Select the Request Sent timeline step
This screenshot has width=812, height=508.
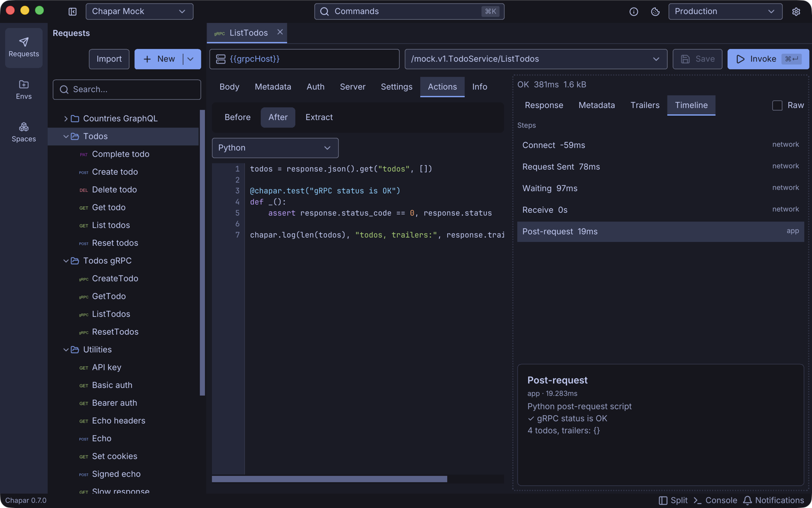[661, 167]
